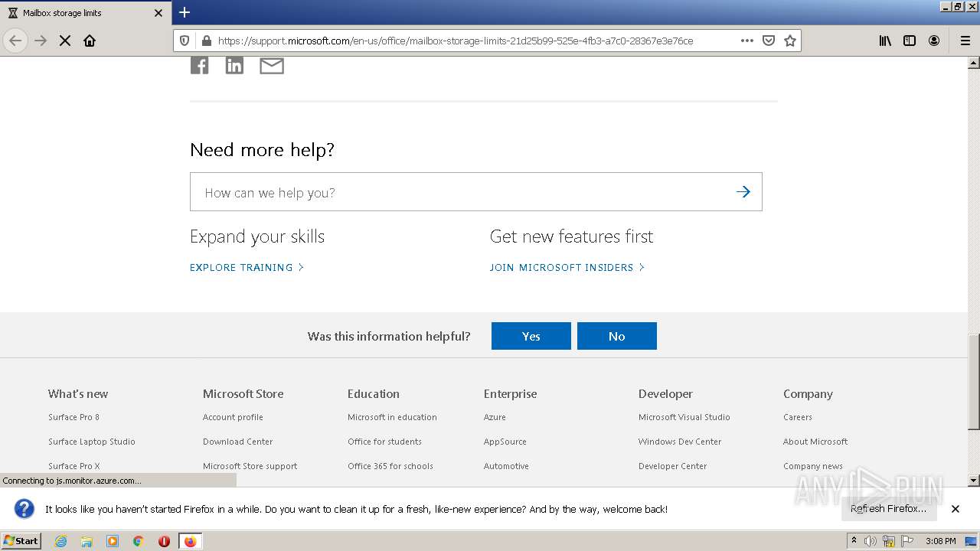The height and width of the screenshot is (551, 980).
Task: Dismiss the Firefox refresh notification
Action: [x=955, y=509]
